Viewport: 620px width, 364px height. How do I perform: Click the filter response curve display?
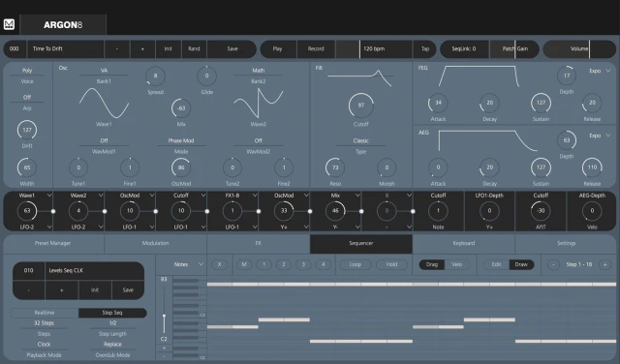pos(360,77)
